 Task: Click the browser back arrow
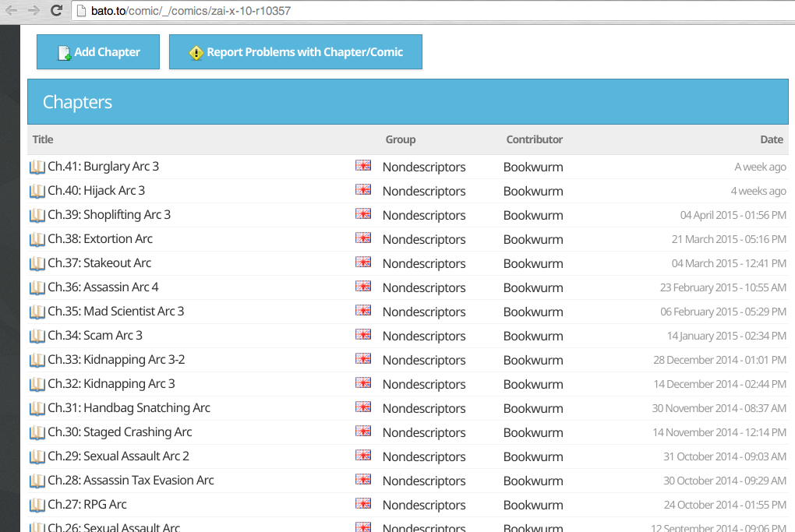[x=12, y=11]
